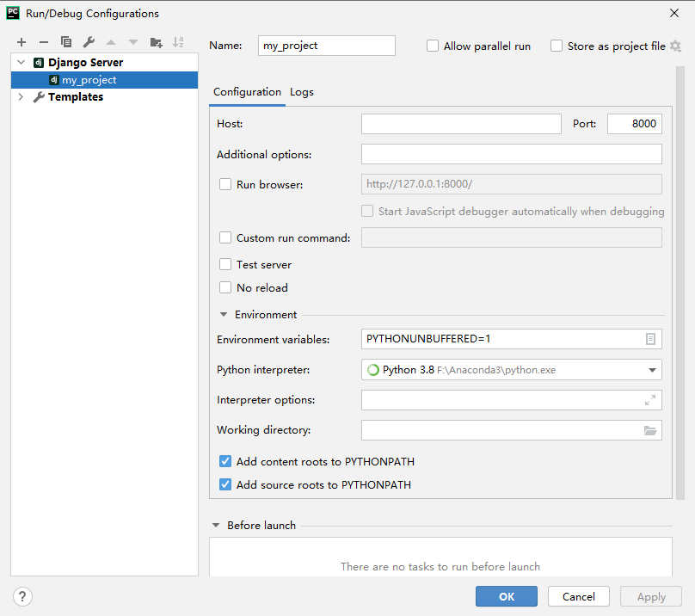Image resolution: width=695 pixels, height=616 pixels.
Task: Expand the Templates tree node
Action: pyautogui.click(x=21, y=96)
